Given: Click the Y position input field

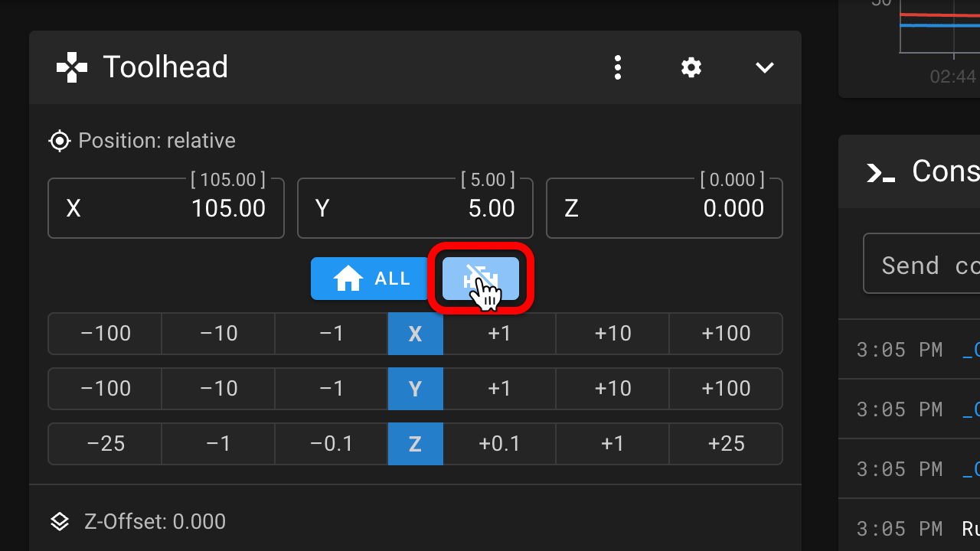Looking at the screenshot, I should click(x=415, y=208).
